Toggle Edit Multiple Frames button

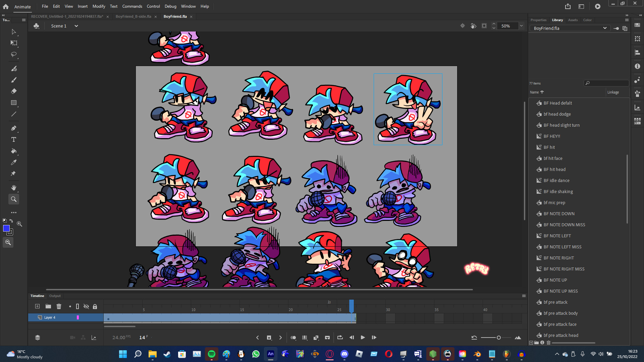pyautogui.click(x=305, y=338)
